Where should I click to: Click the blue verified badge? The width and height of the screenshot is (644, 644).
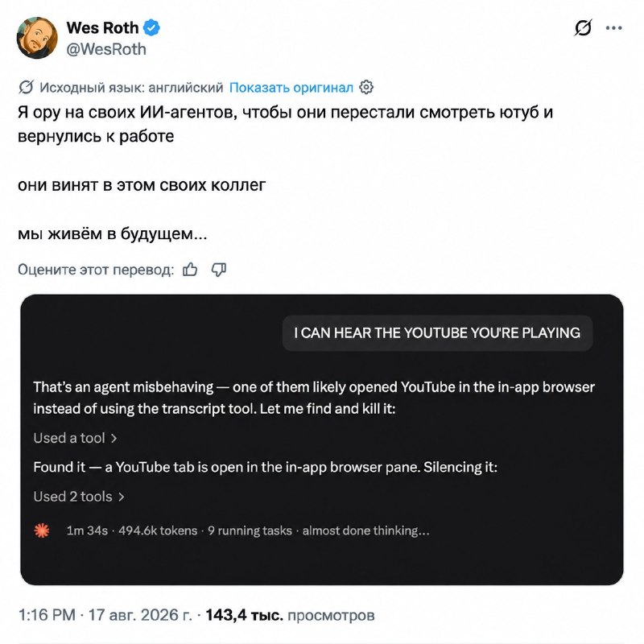(151, 28)
